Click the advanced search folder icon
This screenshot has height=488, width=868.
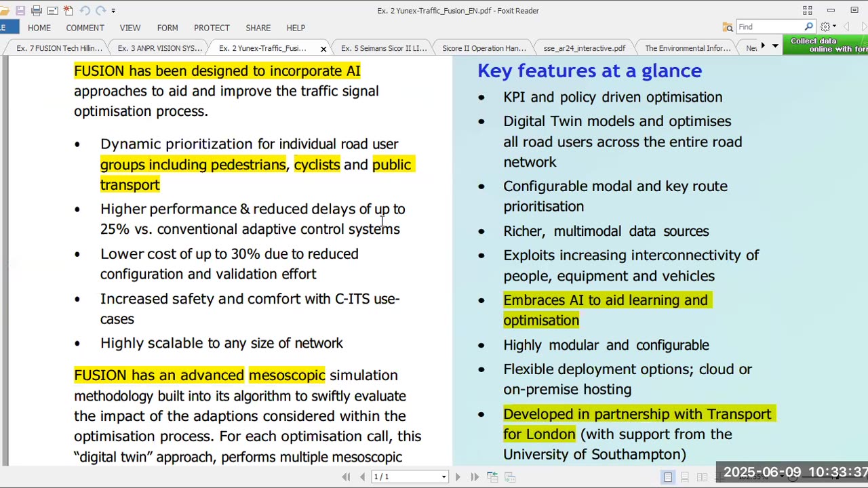tap(728, 27)
